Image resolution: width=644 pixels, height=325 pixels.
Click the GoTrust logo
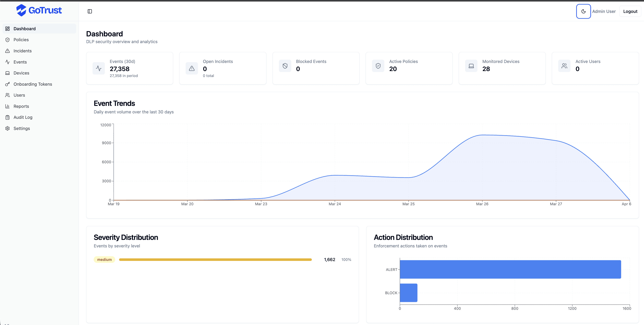click(x=39, y=10)
